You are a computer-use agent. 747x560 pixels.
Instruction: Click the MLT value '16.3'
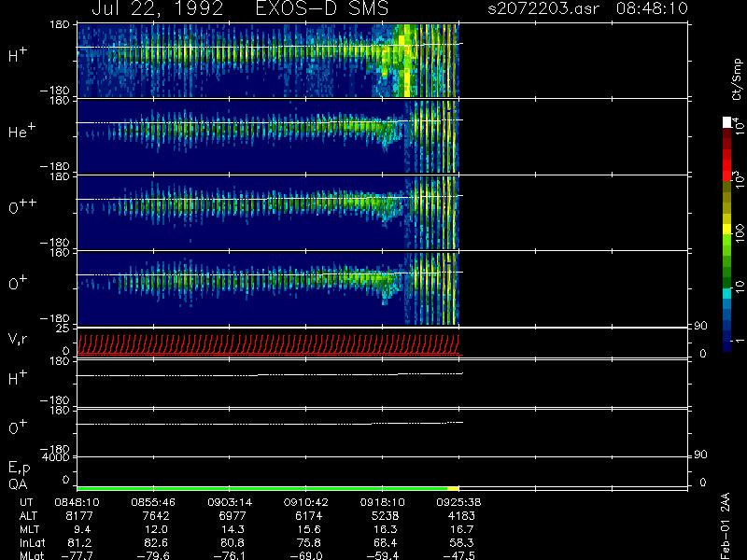385,529
